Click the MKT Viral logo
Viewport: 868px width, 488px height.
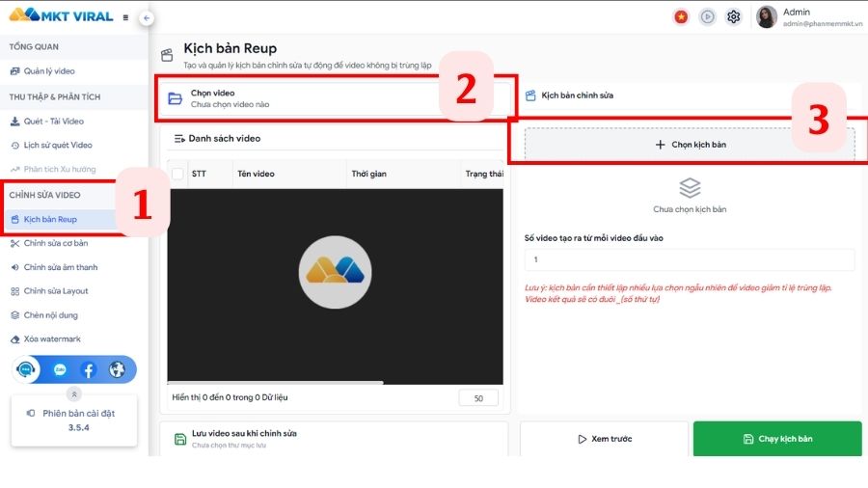tap(61, 15)
